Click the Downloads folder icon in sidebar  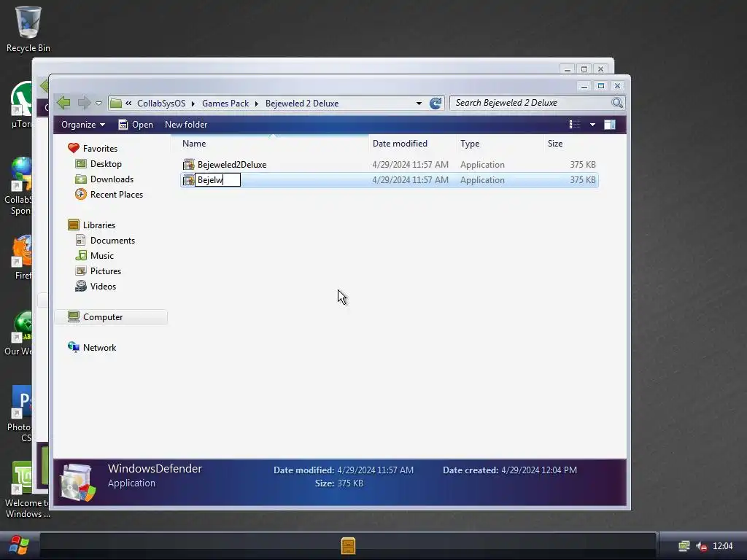point(81,179)
